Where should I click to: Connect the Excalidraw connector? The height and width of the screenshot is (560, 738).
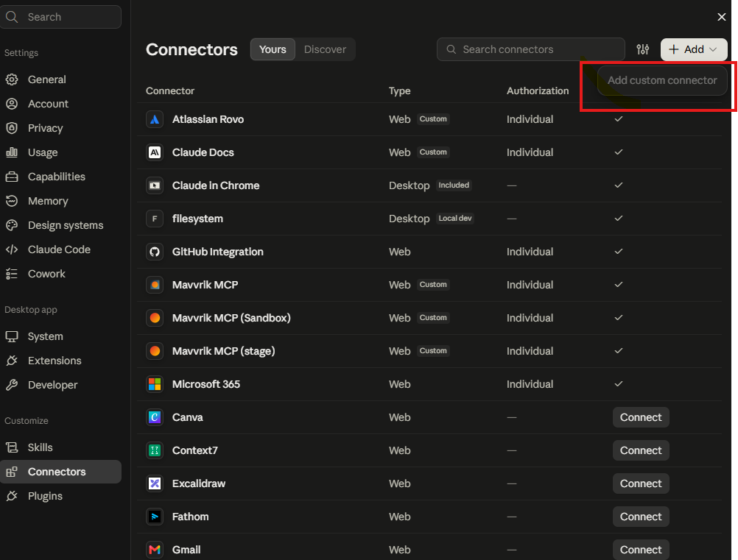click(641, 483)
